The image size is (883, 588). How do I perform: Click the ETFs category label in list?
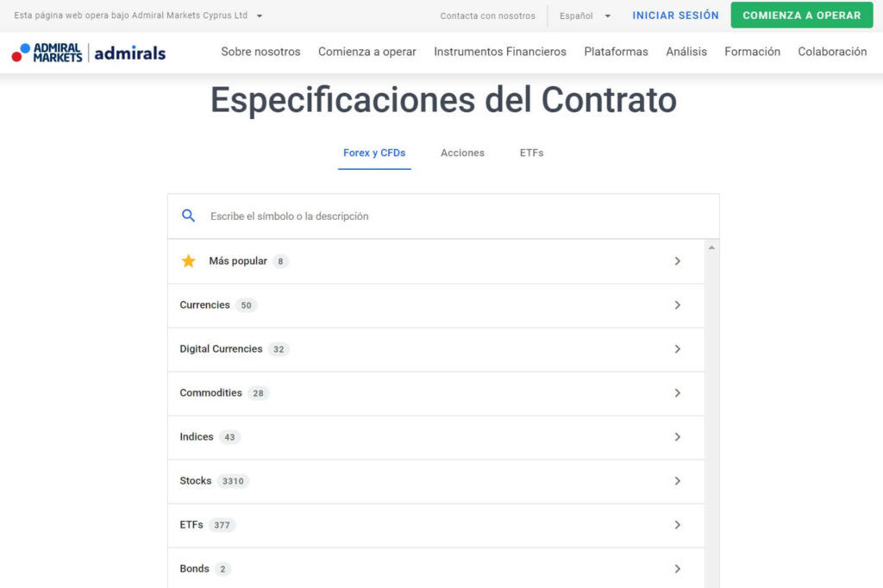tap(191, 524)
